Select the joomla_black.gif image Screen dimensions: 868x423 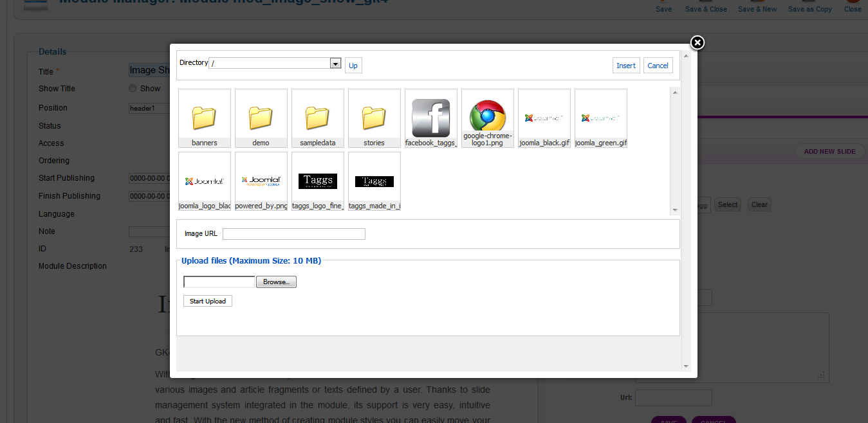[544, 118]
